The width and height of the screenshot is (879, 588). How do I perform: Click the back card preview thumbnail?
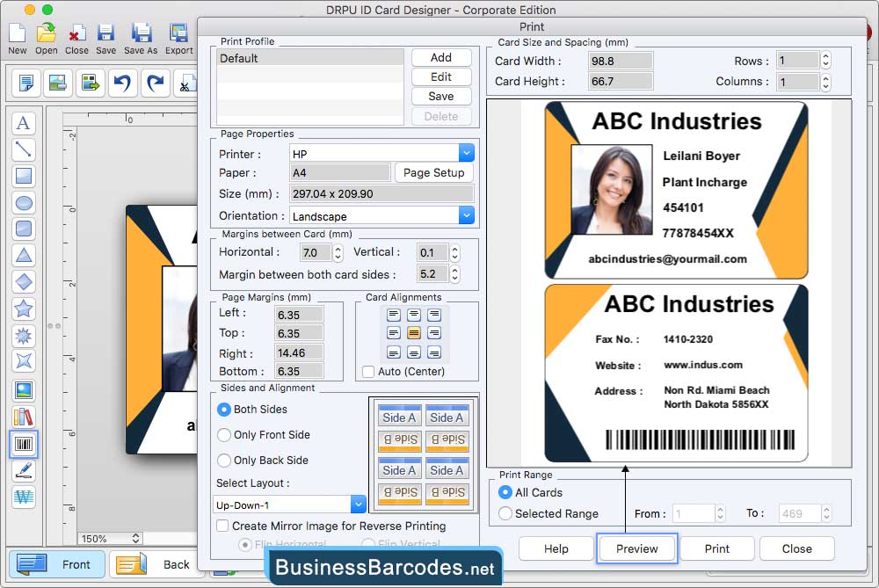coord(676,374)
